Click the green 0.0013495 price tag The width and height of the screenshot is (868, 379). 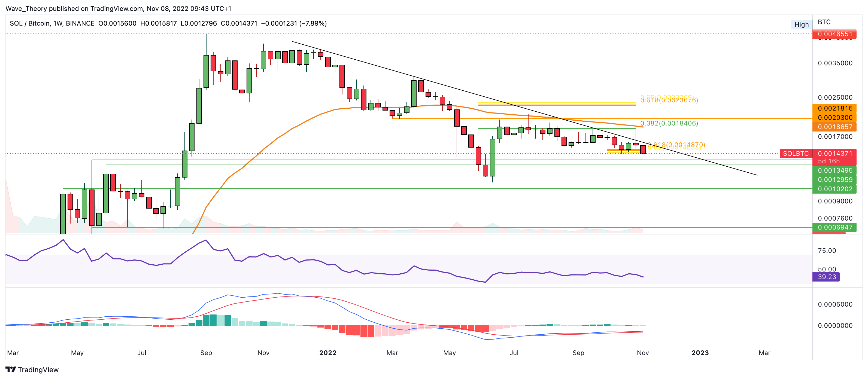[x=834, y=170]
